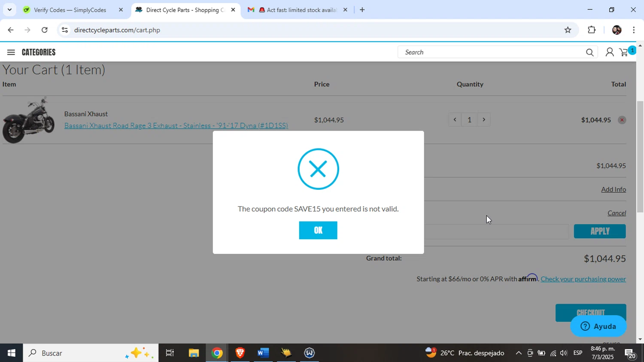Select the Direct Cycle Parts Shopping tab
The height and width of the screenshot is (362, 644).
tap(185, 10)
